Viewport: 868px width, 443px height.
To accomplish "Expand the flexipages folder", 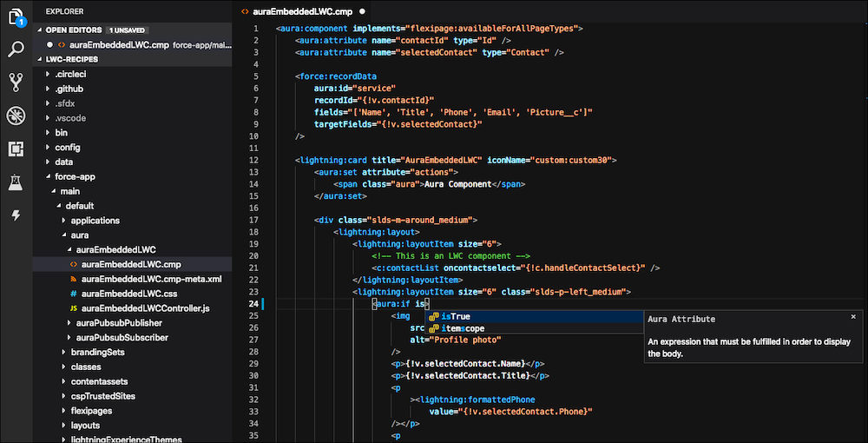I will click(64, 411).
